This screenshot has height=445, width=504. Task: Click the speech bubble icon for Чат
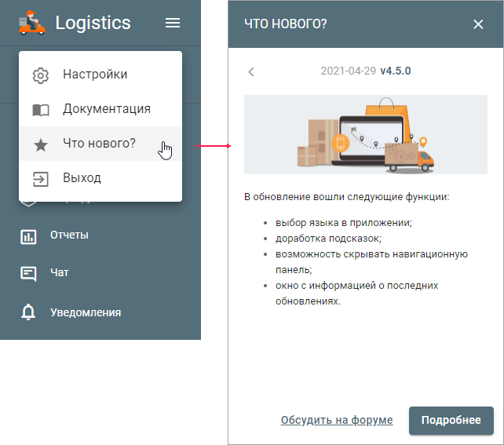tap(28, 273)
